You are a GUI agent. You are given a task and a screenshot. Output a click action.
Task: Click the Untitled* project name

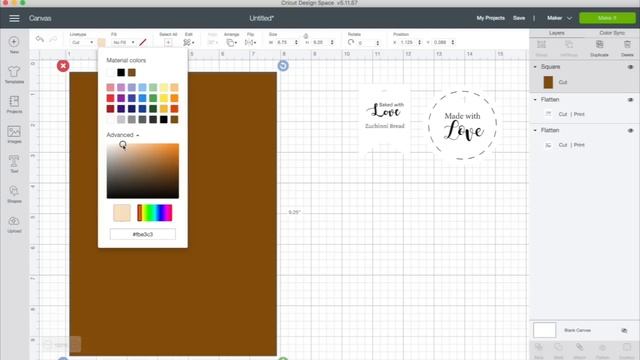tap(262, 18)
